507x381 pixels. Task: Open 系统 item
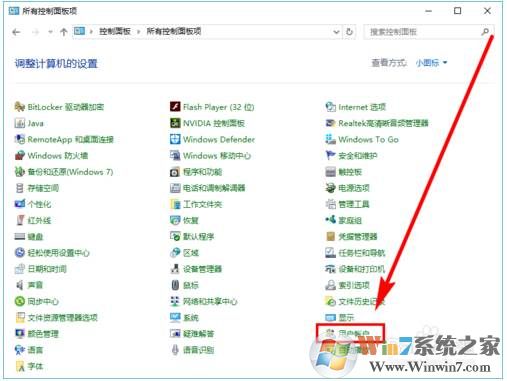pyautogui.click(x=184, y=317)
